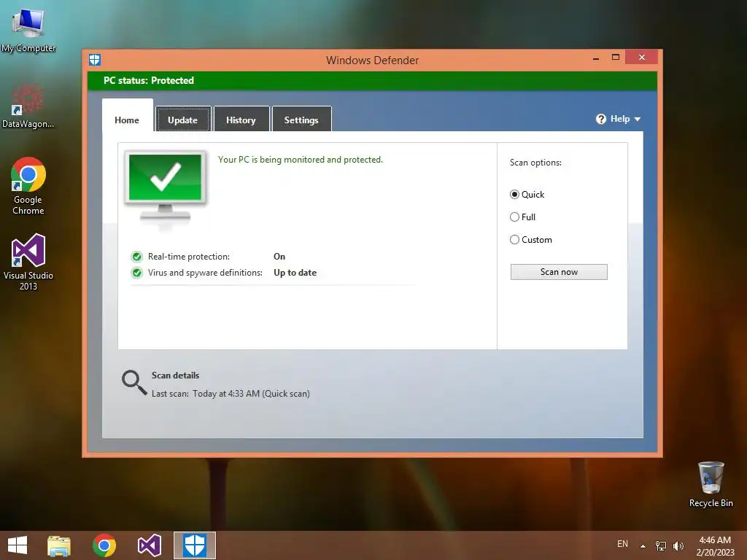Select the DataWagon desktop shortcut
The width and height of the screenshot is (747, 560).
click(28, 106)
